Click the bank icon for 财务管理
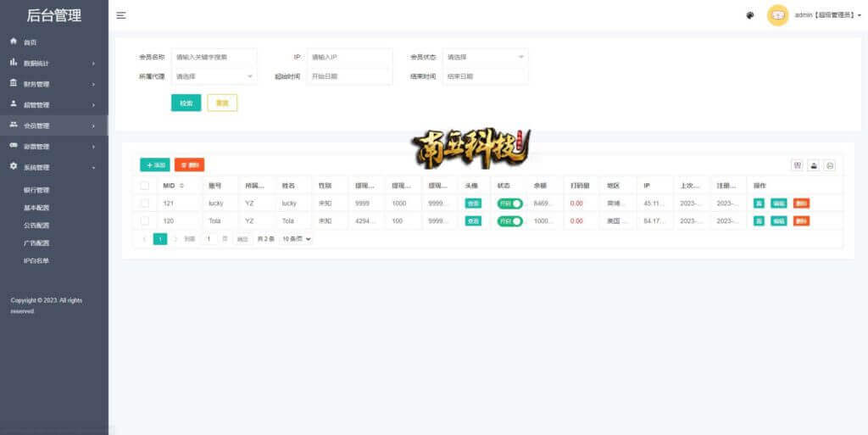868x435 pixels. [14, 84]
